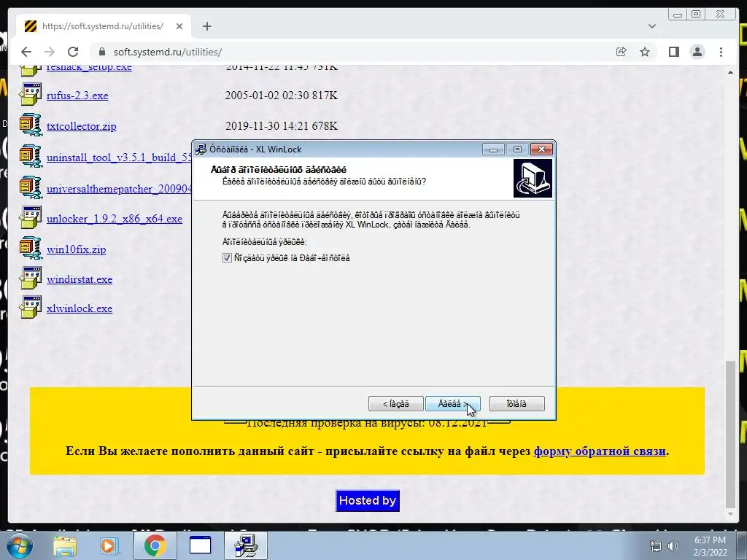
Task: Go back in Chrome browser
Action: (x=26, y=52)
